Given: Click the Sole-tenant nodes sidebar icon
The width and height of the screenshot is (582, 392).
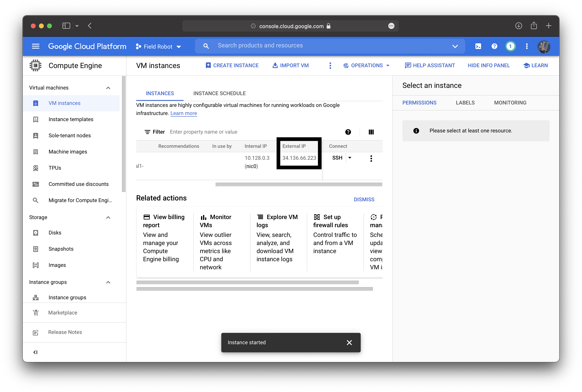Looking at the screenshot, I should click(x=36, y=135).
